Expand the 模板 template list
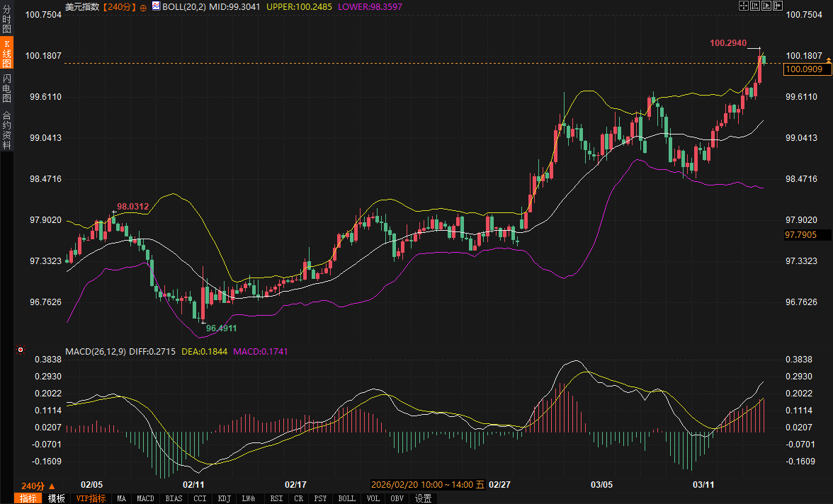The width and height of the screenshot is (833, 504). 57,498
